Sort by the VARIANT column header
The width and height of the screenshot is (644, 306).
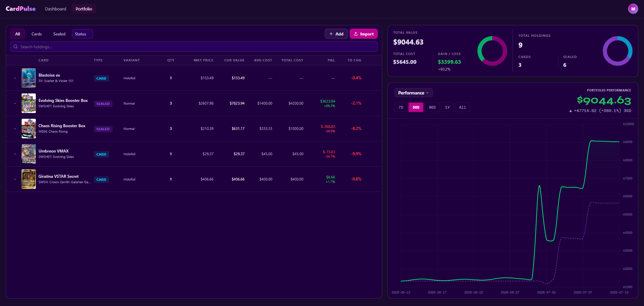131,60
